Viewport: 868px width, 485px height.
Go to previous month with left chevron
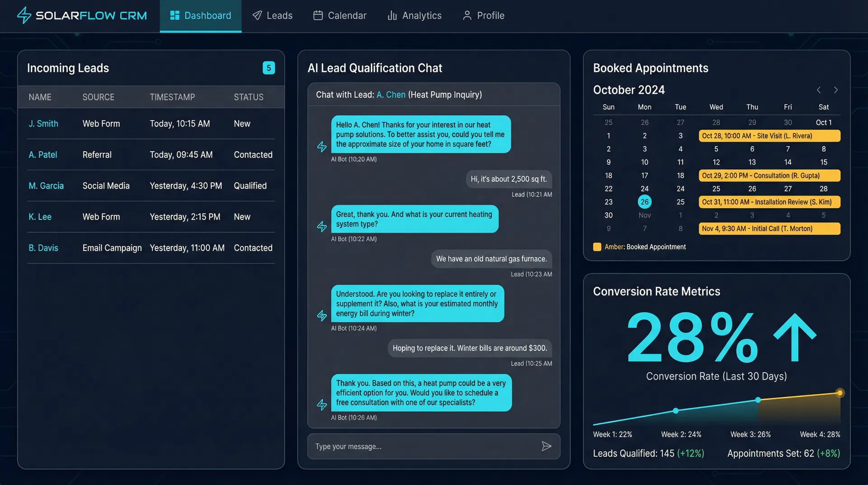818,90
